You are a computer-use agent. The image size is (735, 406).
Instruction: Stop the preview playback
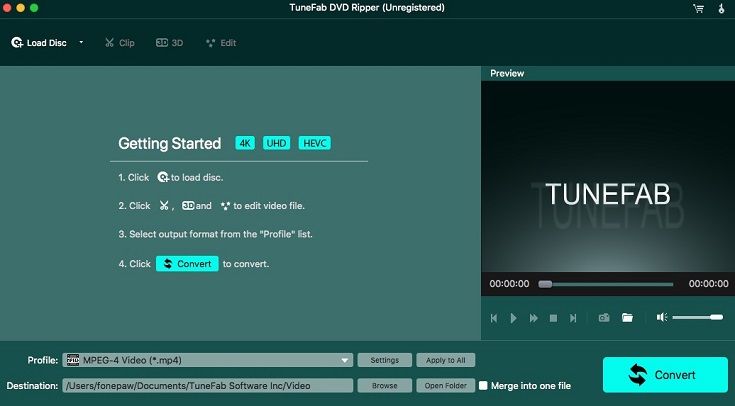point(553,318)
